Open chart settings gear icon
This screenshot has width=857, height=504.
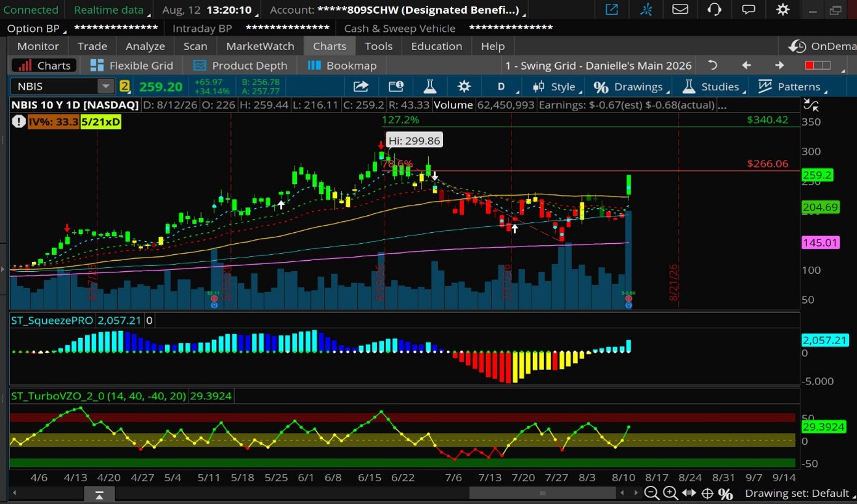pos(464,86)
